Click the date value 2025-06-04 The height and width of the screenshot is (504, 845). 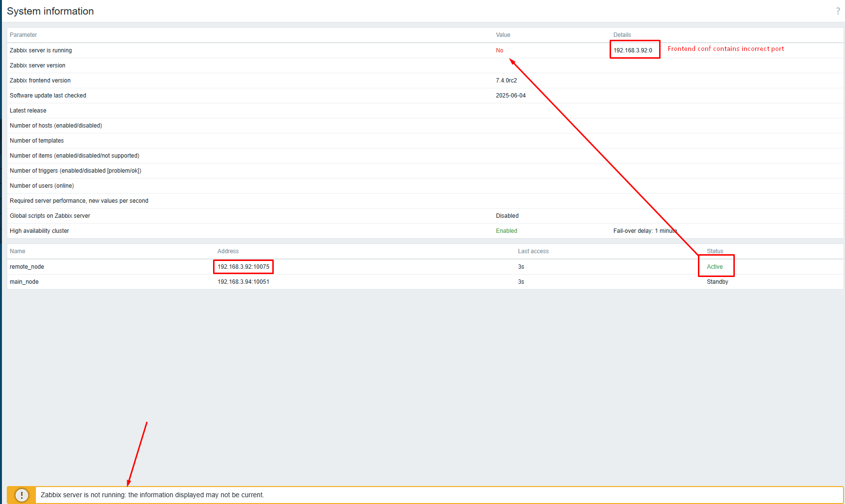(x=511, y=96)
